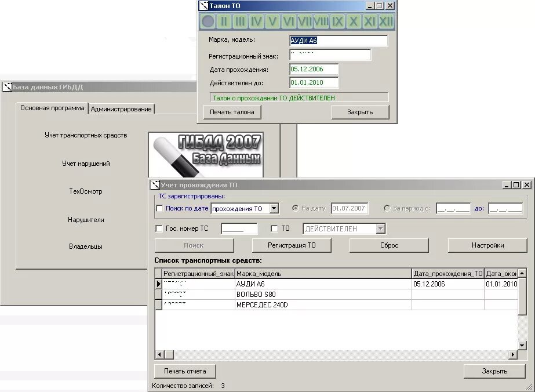
Task: Select the За период с radio button
Action: 387,208
